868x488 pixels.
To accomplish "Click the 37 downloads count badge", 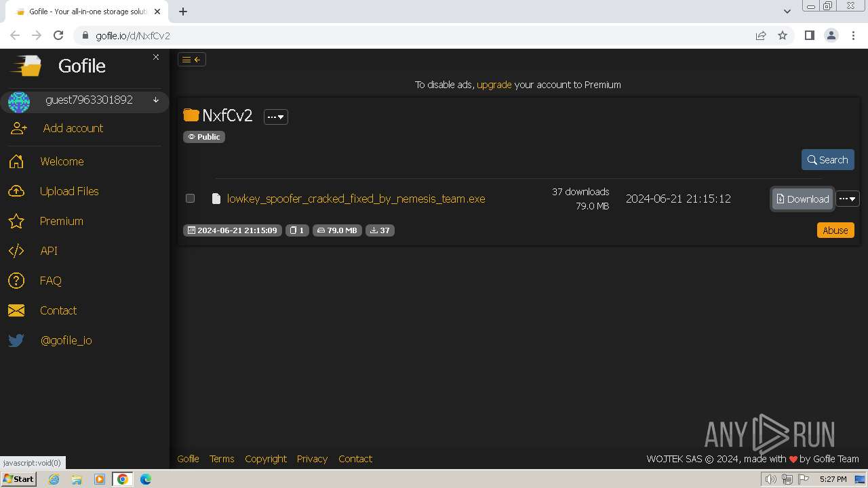I will pyautogui.click(x=380, y=230).
